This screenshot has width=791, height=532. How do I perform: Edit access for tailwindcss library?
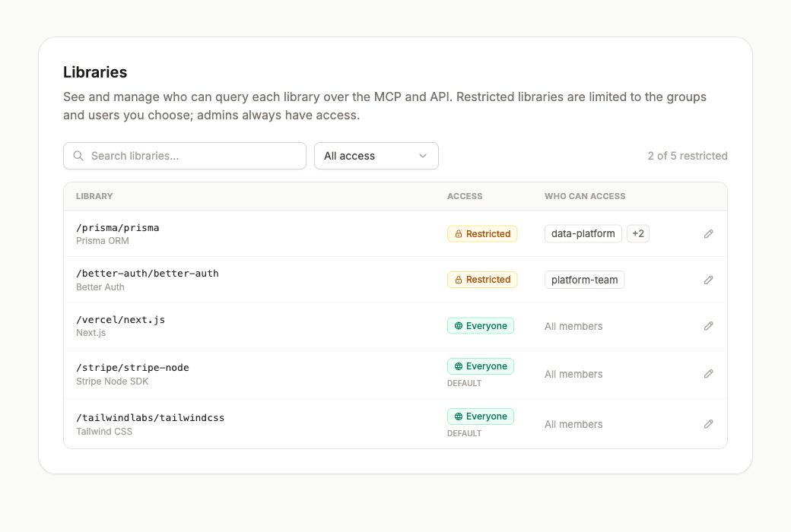[x=708, y=424]
